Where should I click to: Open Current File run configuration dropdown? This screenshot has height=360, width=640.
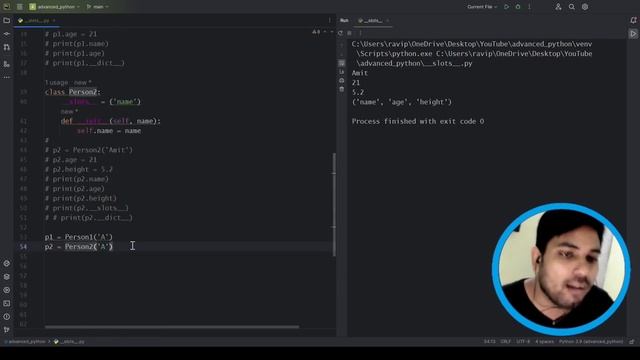click(x=482, y=7)
